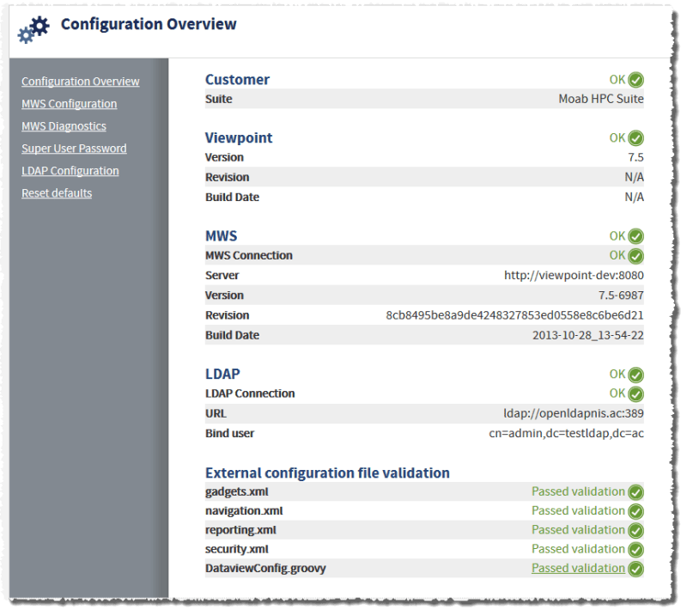Click External configuration file validation heading
This screenshot has width=687, height=616.
coord(328,473)
